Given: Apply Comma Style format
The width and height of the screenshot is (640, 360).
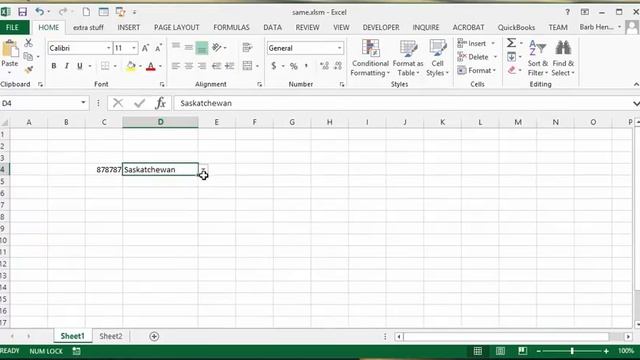Looking at the screenshot, I should pyautogui.click(x=306, y=66).
